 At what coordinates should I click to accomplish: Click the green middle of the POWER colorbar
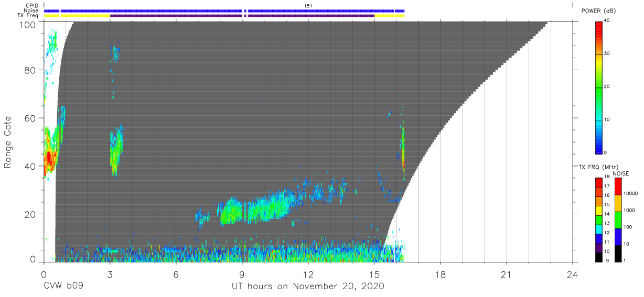coord(599,87)
